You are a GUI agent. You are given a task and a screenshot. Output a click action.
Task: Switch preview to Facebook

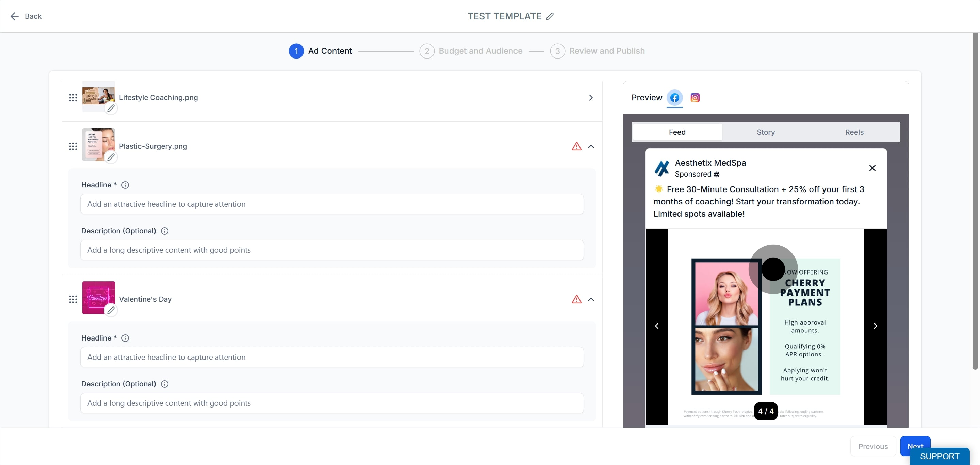[x=674, y=98]
